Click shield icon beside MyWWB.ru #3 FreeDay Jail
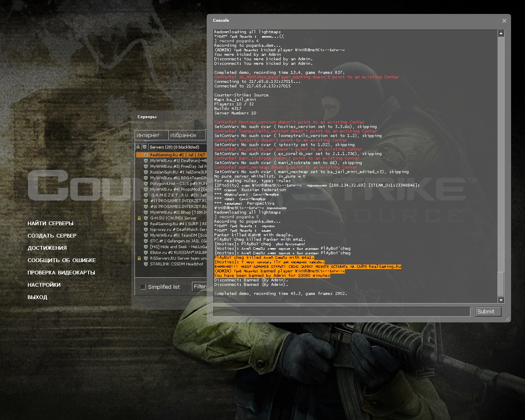The height and width of the screenshot is (420, 525). point(146,167)
